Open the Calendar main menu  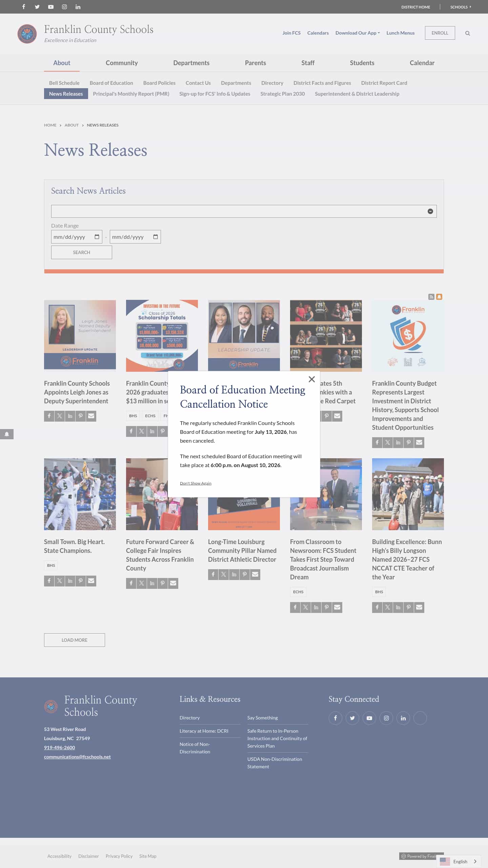pos(422,63)
